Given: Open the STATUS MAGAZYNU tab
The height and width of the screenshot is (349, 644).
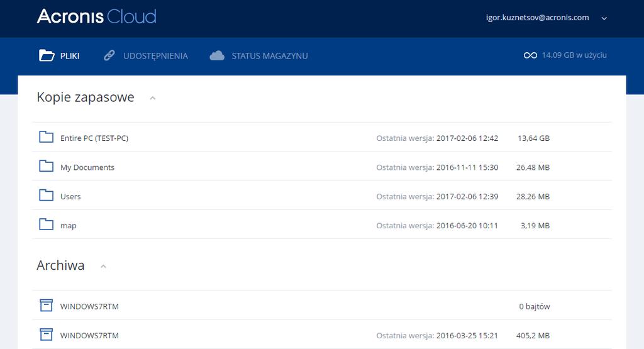Looking at the screenshot, I should [x=258, y=56].
